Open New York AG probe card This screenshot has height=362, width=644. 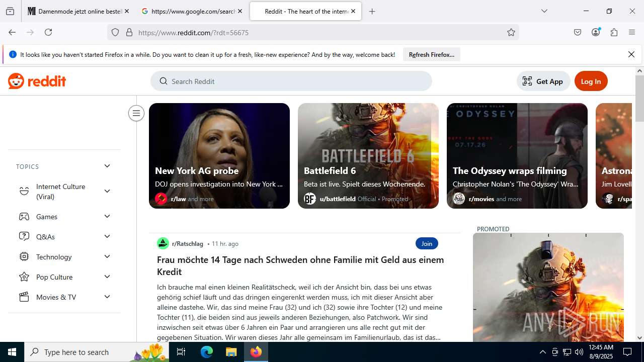[x=219, y=156]
